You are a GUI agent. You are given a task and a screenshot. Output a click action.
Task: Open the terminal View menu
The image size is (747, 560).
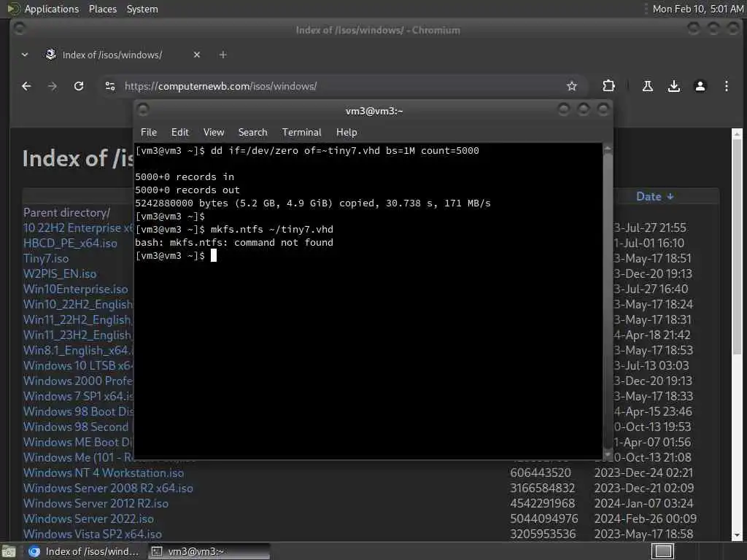click(x=214, y=133)
